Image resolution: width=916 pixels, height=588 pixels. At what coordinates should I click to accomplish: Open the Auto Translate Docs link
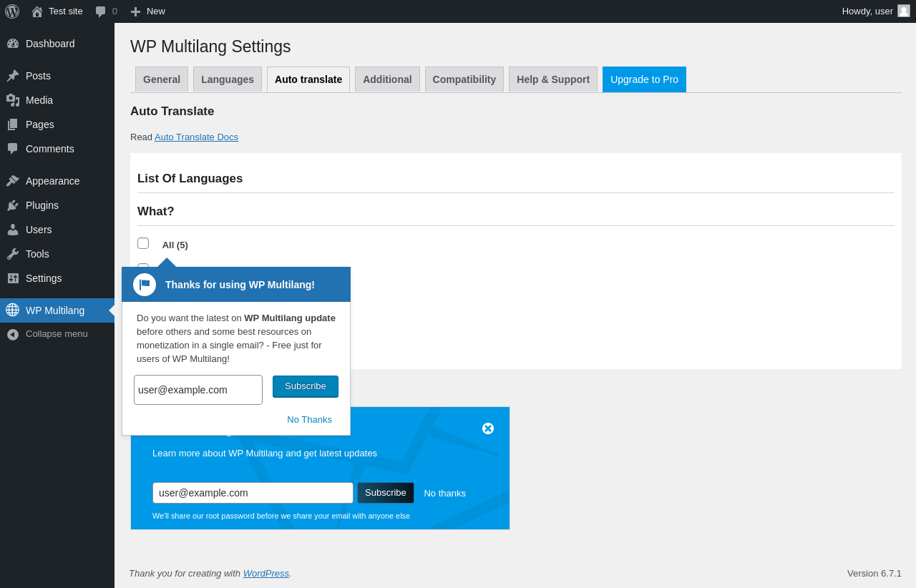196,137
